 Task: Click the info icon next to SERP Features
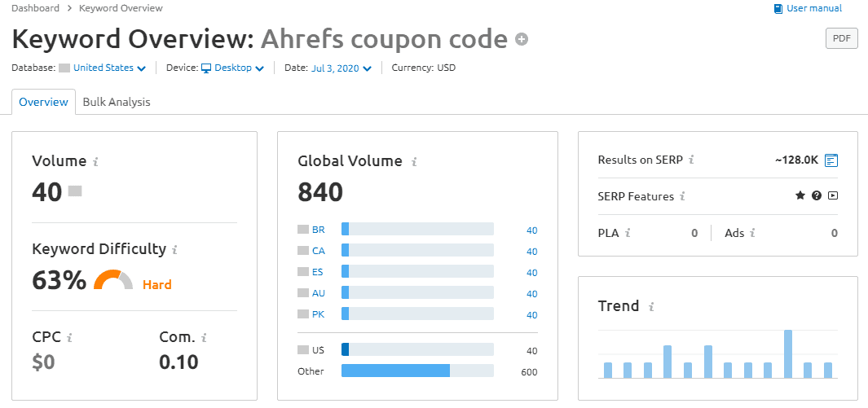(x=682, y=196)
